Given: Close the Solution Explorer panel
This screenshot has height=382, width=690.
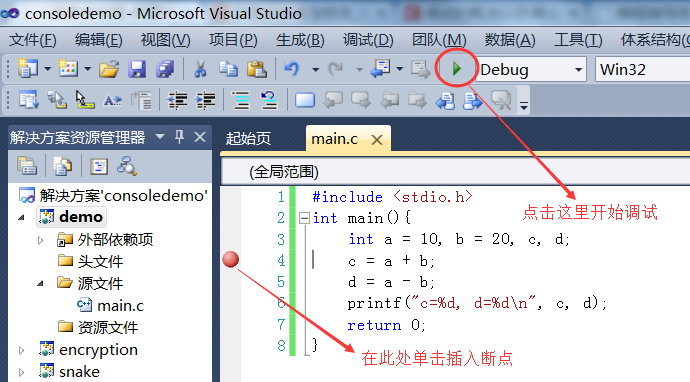Looking at the screenshot, I should pos(200,137).
